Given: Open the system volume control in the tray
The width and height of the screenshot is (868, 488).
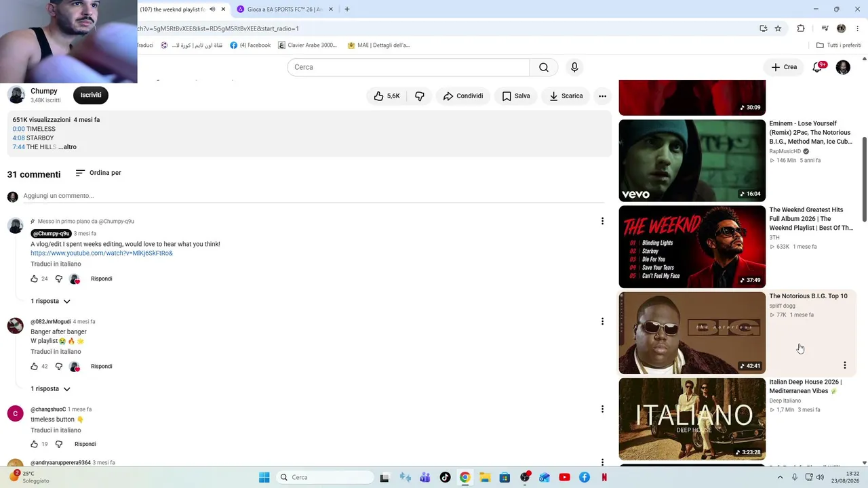Looking at the screenshot, I should tap(820, 477).
